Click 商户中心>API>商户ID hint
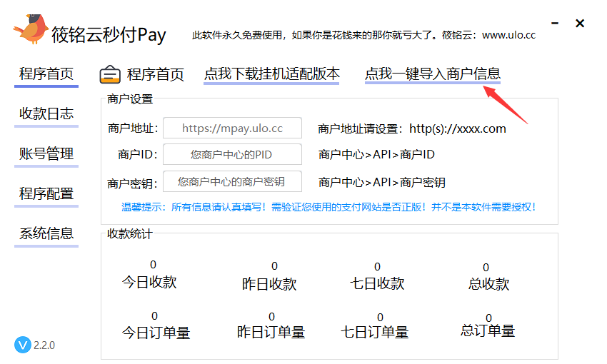The image size is (607, 364). pyautogui.click(x=376, y=154)
